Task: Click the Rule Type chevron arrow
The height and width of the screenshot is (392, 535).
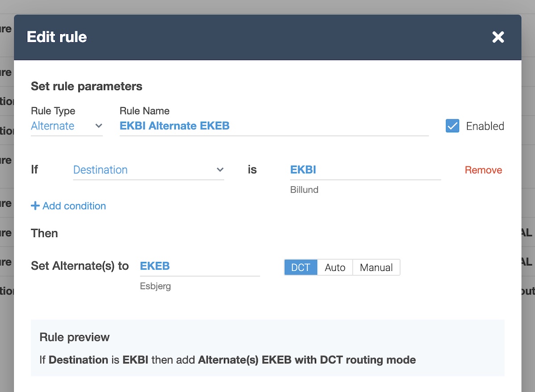Action: click(x=99, y=126)
